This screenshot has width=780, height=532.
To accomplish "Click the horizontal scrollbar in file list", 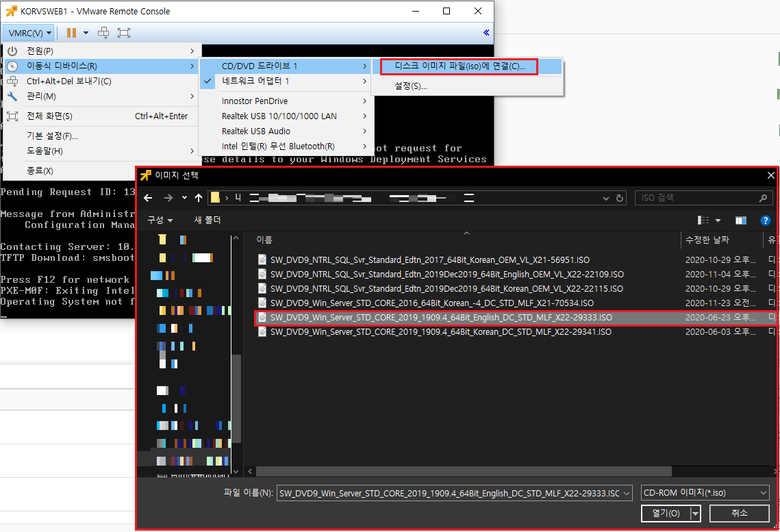I will (464, 471).
